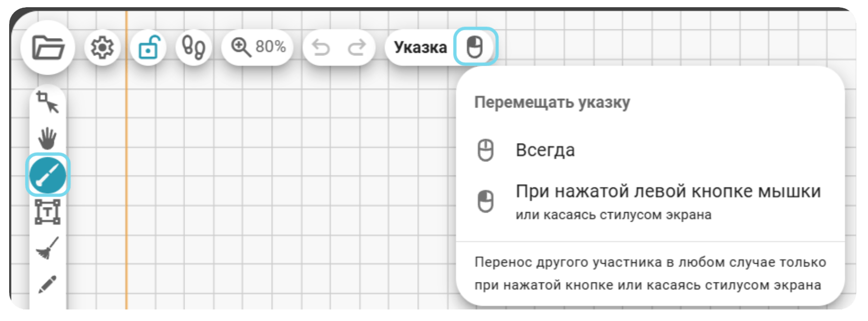Click the footprints icon button

pos(194,47)
